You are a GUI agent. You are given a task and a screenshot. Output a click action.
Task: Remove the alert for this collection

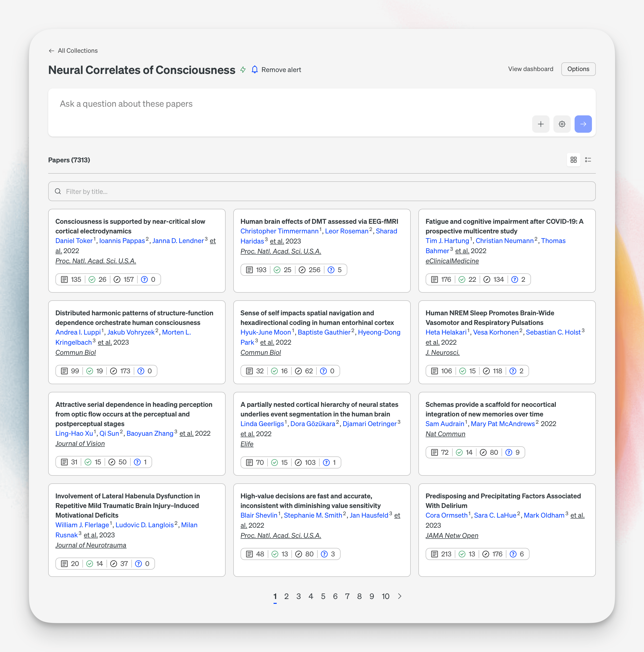pos(281,70)
